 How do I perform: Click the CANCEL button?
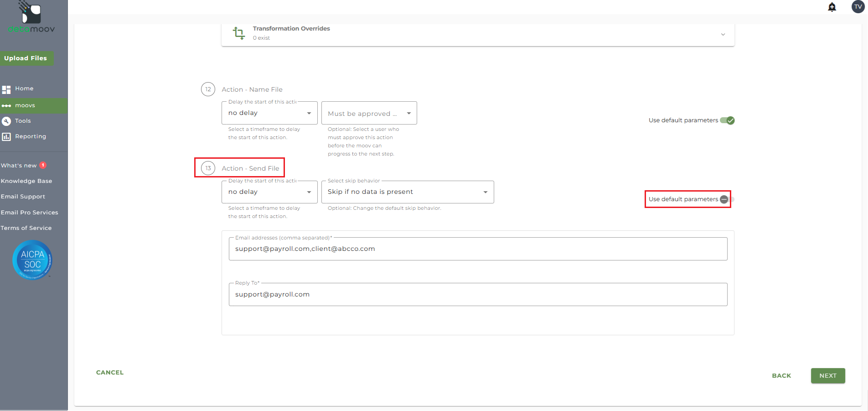(110, 373)
